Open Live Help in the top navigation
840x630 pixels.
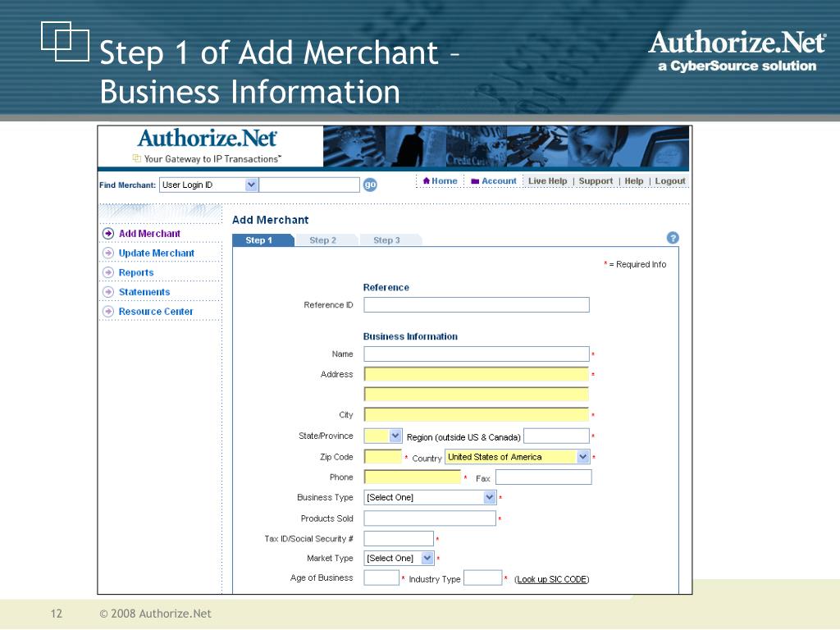pos(547,181)
